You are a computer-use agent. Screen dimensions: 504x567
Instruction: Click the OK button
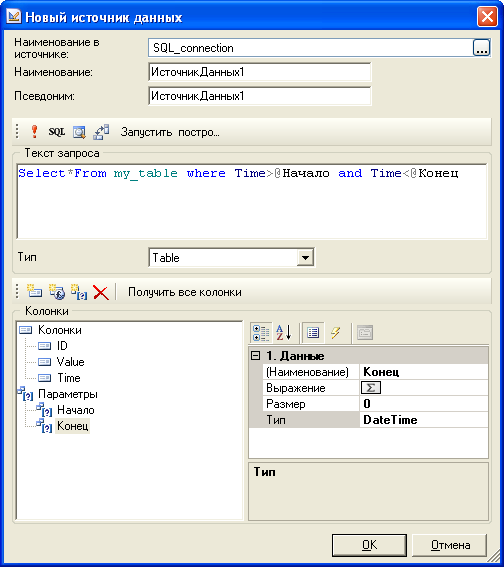369,545
